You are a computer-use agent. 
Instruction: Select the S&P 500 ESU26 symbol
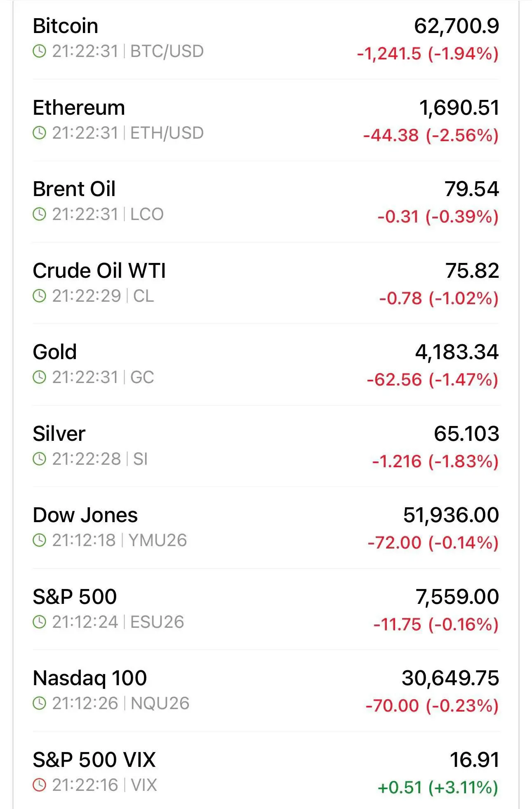pos(157,622)
